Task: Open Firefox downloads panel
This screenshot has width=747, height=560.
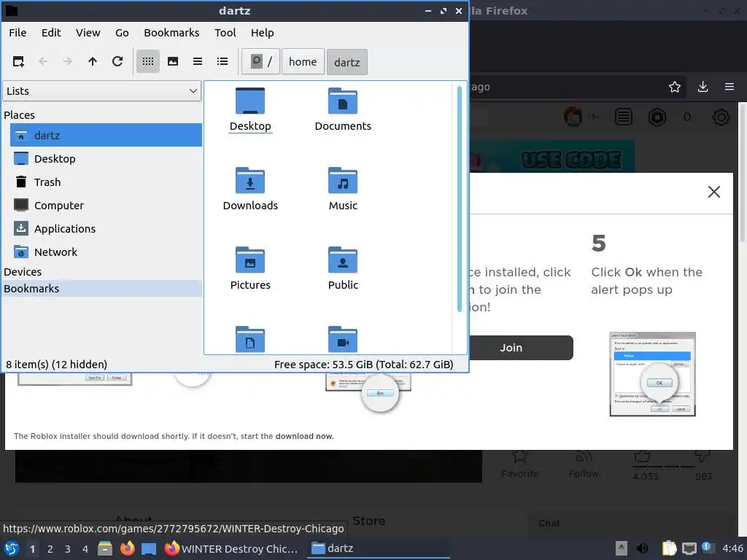Action: [703, 87]
